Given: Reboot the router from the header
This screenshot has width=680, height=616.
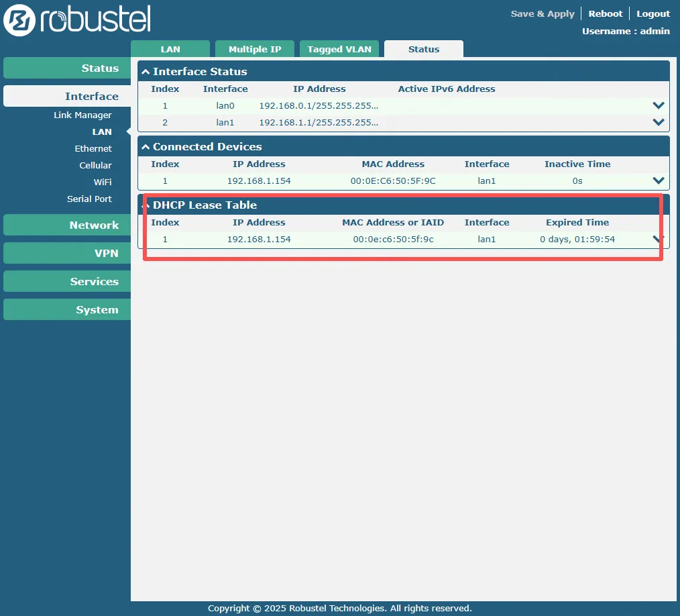Looking at the screenshot, I should click(x=605, y=13).
